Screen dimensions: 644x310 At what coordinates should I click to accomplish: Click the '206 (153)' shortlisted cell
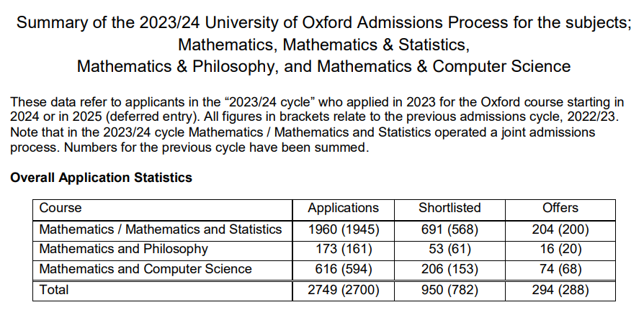point(450,269)
